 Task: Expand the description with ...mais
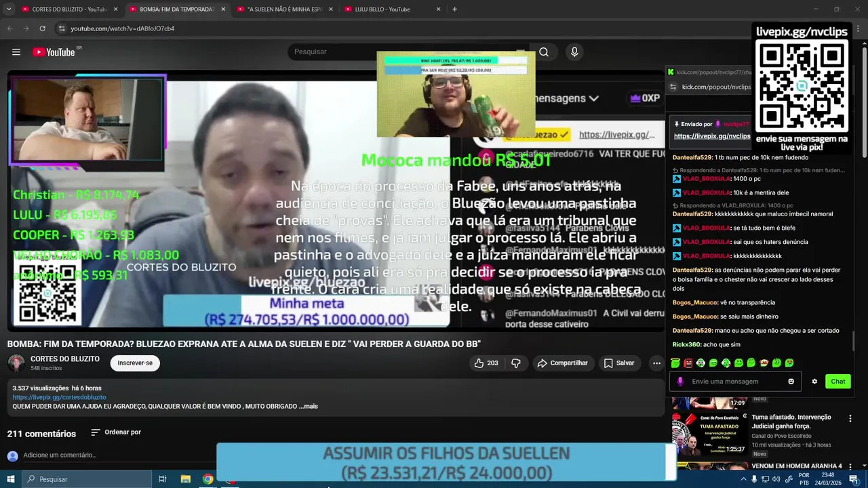309,407
